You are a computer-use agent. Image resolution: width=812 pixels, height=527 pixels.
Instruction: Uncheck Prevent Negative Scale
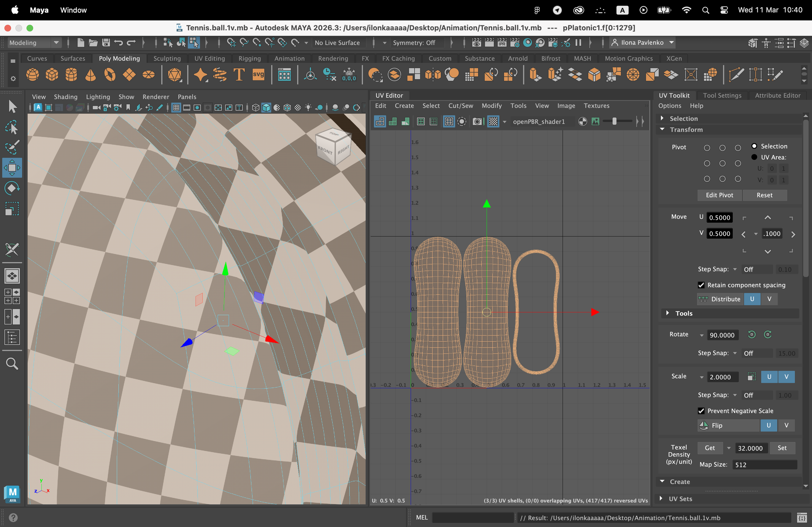[702, 411]
